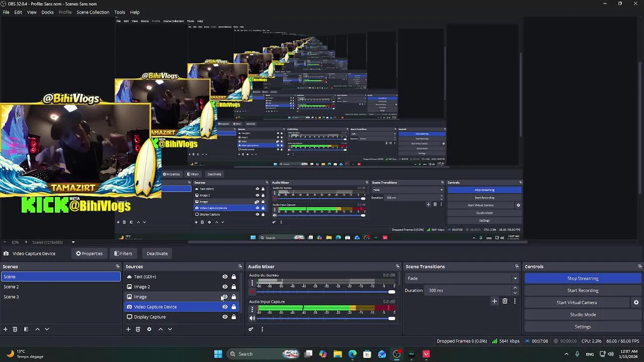Screen dimensions: 644x362
Task: Click Start Recording button
Action: point(583,291)
